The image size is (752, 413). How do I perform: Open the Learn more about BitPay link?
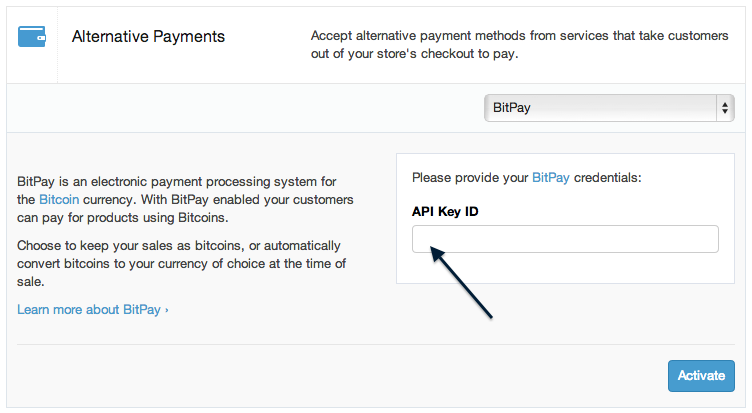[89, 310]
